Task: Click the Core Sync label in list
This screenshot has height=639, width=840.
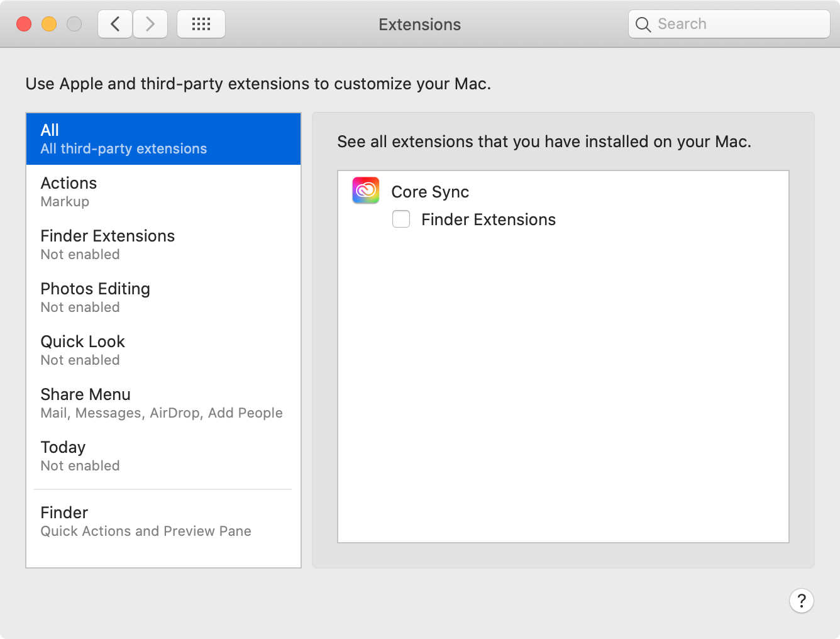Action: [430, 192]
